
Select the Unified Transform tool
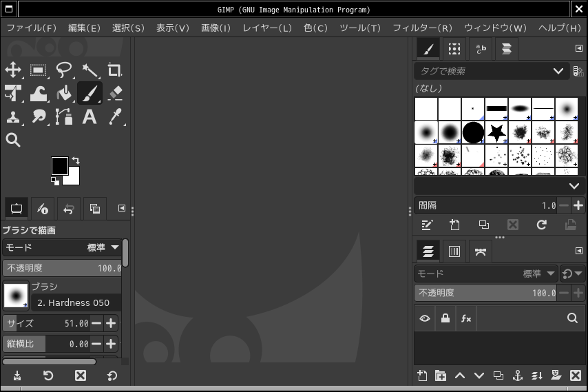tap(13, 93)
